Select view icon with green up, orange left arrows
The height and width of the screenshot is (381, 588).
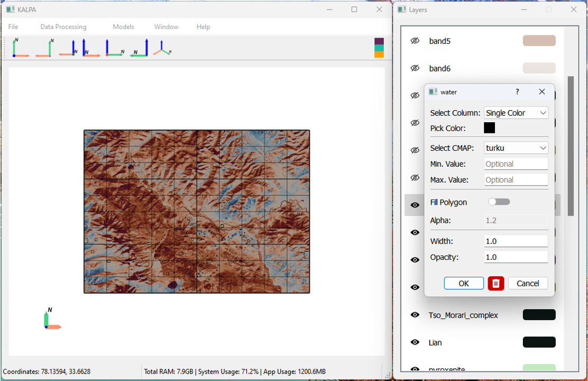44,48
